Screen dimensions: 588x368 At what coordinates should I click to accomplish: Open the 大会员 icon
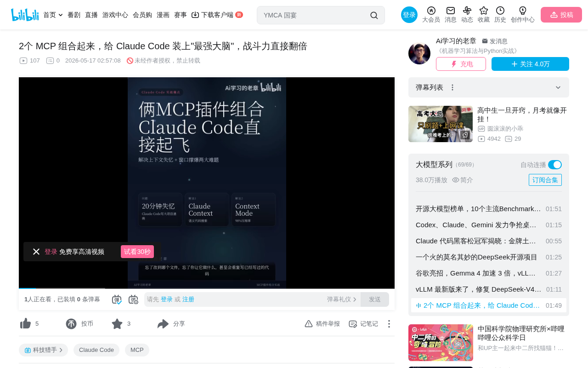tap(431, 11)
